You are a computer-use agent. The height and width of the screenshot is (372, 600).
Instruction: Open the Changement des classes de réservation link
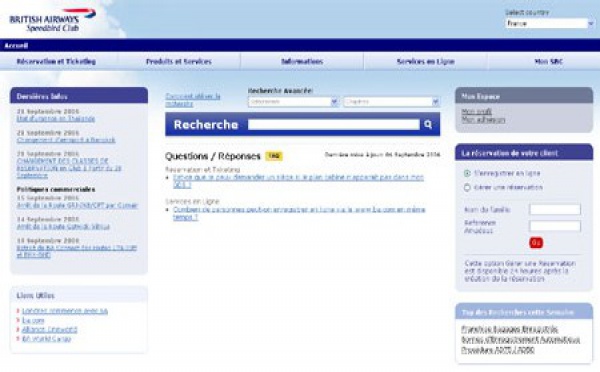point(69,168)
